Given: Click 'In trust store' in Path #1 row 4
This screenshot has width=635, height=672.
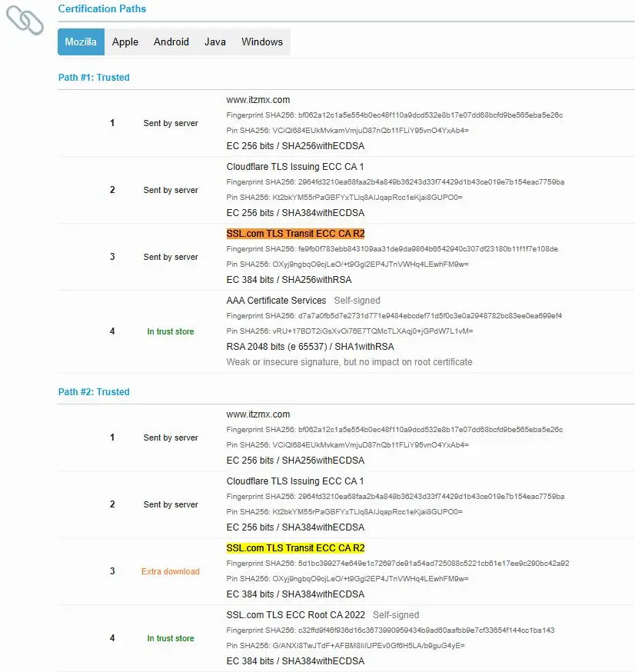Looking at the screenshot, I should pos(171,331).
